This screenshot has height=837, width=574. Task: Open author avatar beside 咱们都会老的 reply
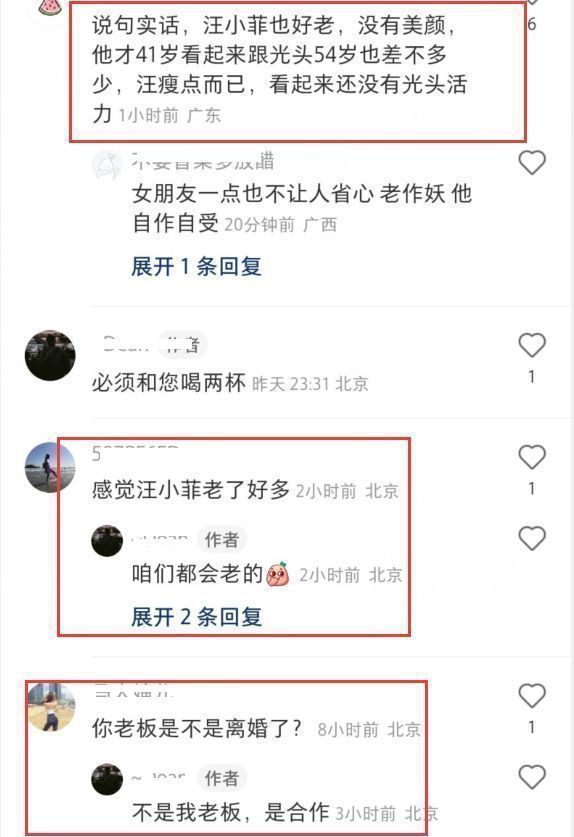(x=107, y=540)
